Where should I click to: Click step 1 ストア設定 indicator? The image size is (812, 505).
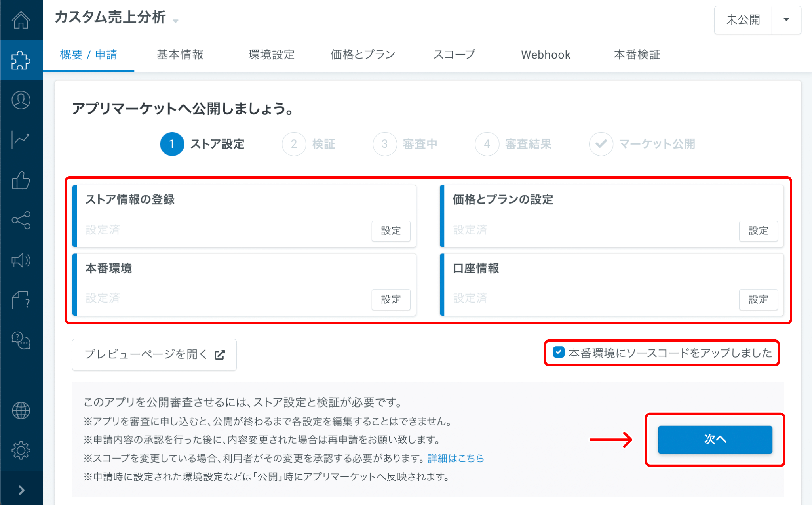pos(172,144)
